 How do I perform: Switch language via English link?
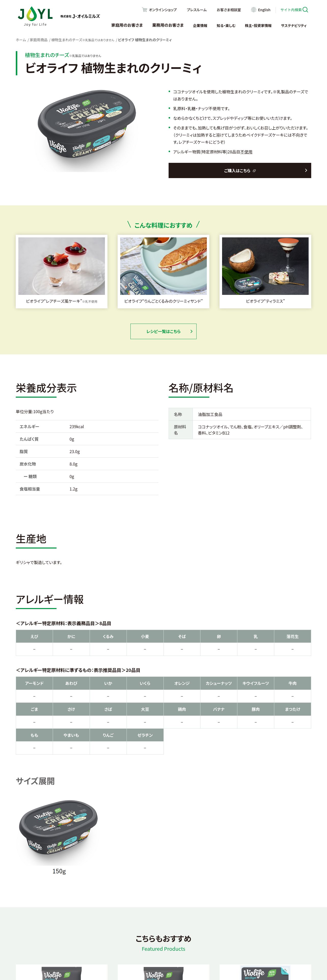(264, 10)
